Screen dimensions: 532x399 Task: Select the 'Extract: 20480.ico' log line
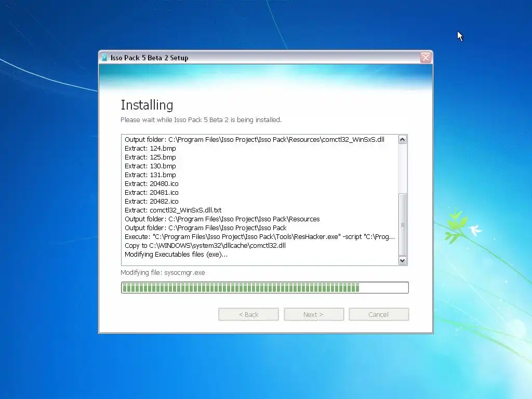pyautogui.click(x=152, y=183)
